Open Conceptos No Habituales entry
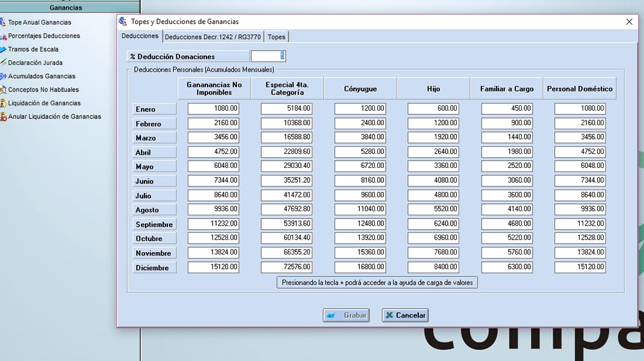 click(x=43, y=90)
